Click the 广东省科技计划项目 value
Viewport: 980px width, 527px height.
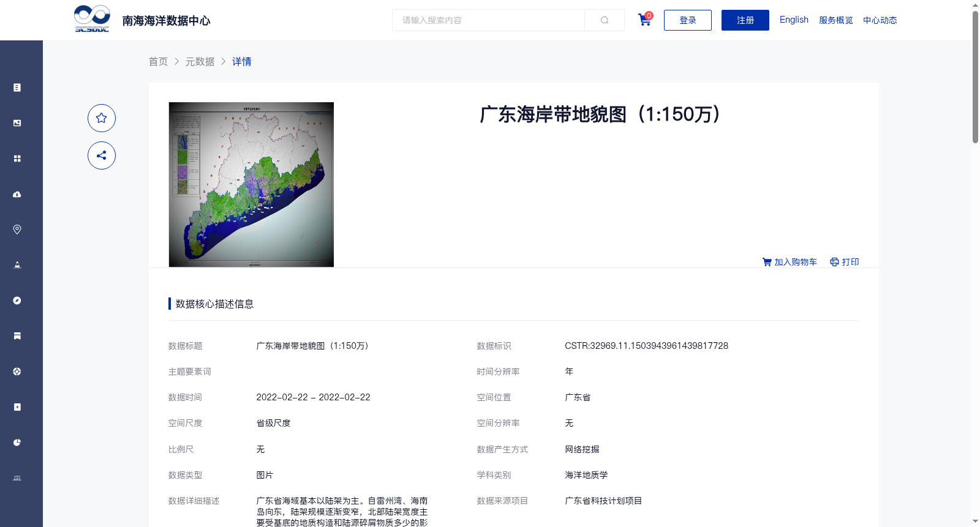(x=604, y=501)
